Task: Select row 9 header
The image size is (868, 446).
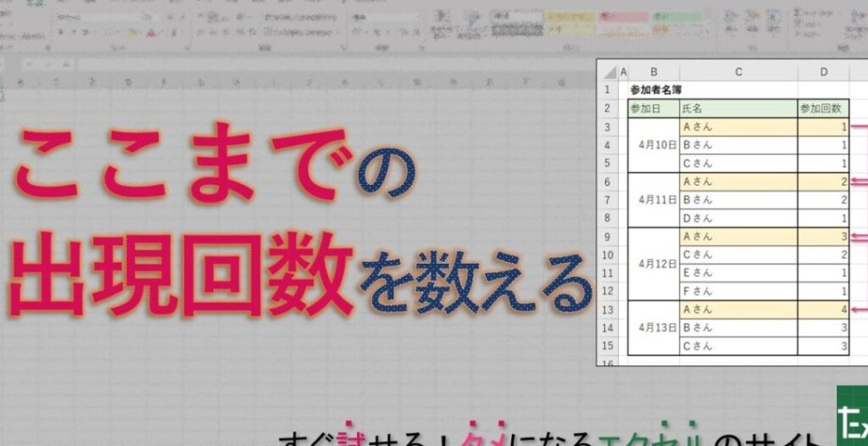Action: [607, 237]
